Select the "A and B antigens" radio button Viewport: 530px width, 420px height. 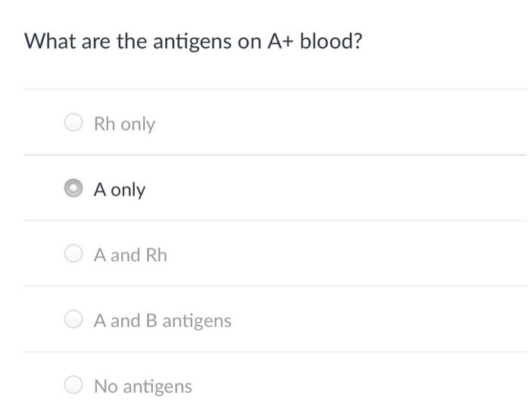pyautogui.click(x=73, y=319)
